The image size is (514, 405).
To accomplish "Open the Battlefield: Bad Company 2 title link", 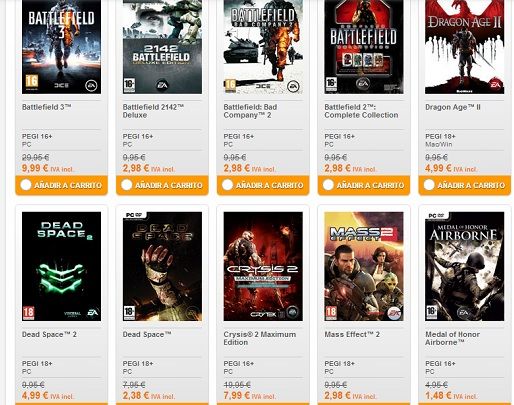I will [x=250, y=111].
